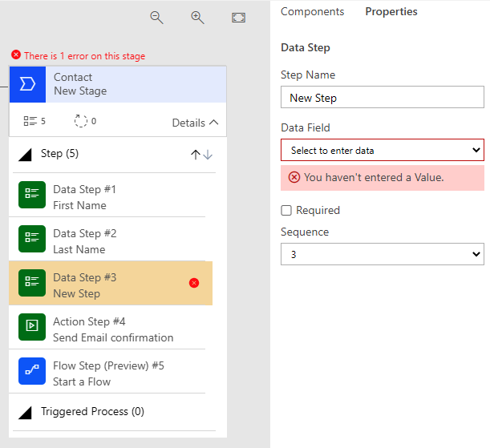Select the blue Contact stage chevron icon
Image resolution: width=490 pixels, height=448 pixels.
pyautogui.click(x=27, y=84)
